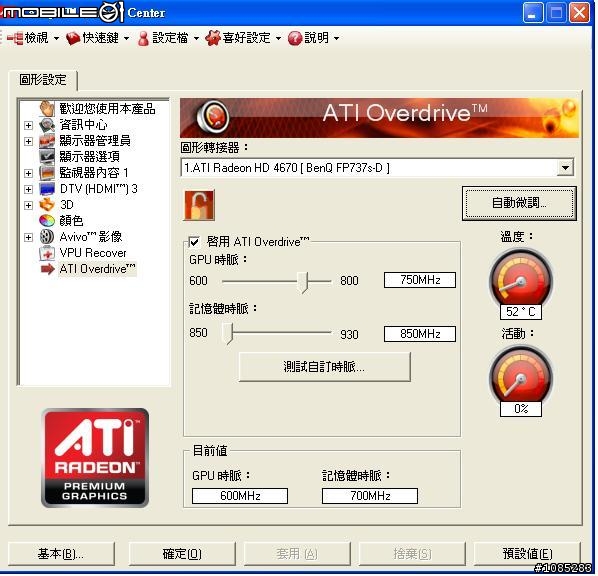Click the Preferences gear icon (喜好設定)
Screen dimensions: 598x576
coord(213,38)
